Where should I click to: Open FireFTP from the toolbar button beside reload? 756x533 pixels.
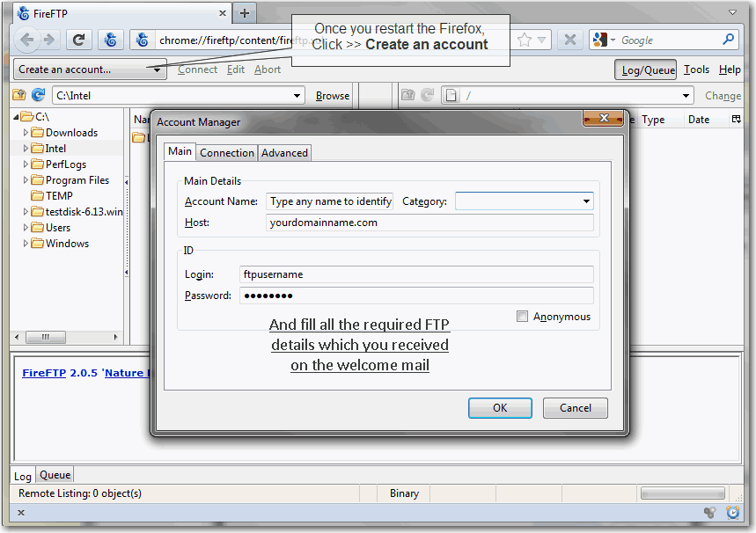pos(110,40)
